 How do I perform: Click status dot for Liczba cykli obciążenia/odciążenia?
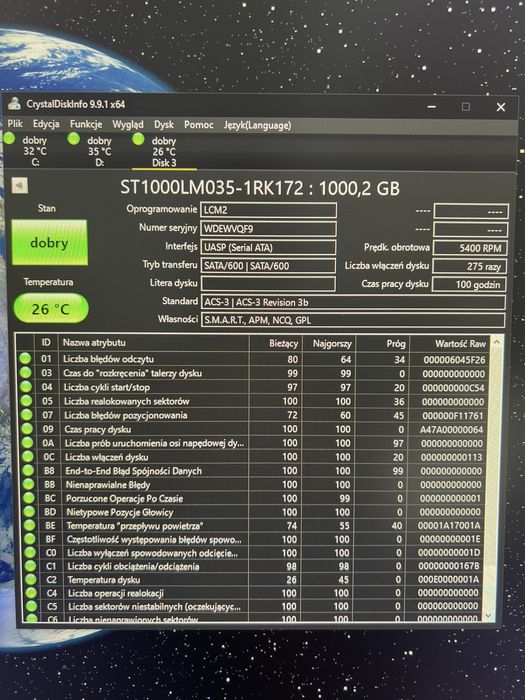click(x=30, y=566)
